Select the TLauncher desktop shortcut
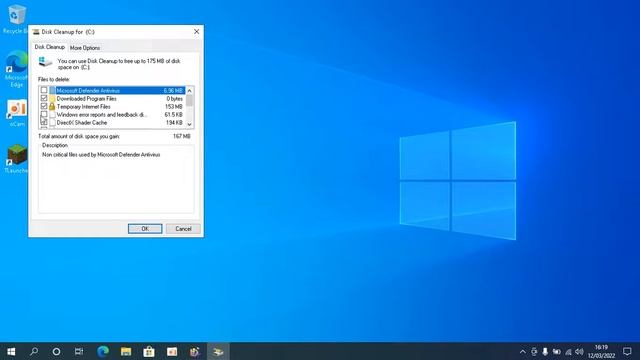The width and height of the screenshot is (640, 360). (16, 158)
